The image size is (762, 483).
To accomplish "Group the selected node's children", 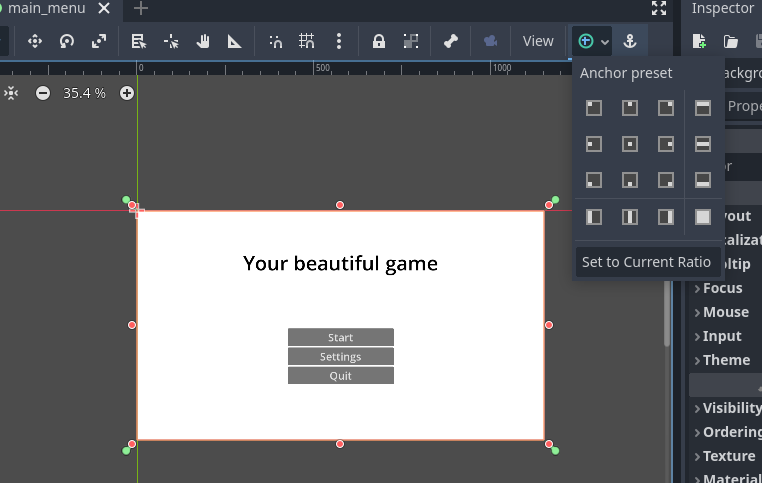I will (x=411, y=41).
